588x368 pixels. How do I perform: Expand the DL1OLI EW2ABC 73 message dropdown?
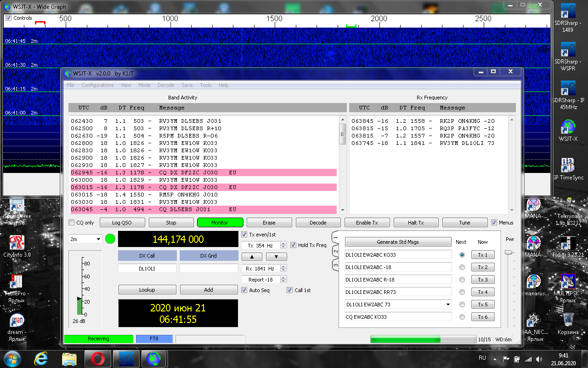coord(448,305)
